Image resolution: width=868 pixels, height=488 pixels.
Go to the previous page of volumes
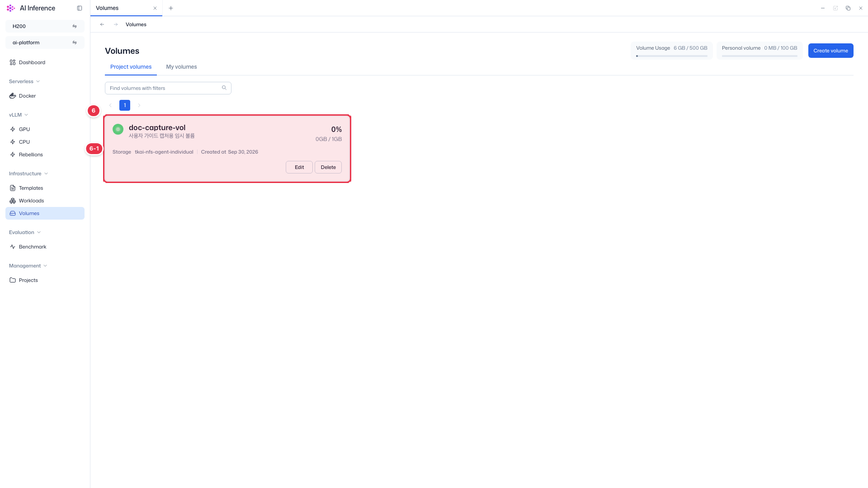click(x=110, y=105)
